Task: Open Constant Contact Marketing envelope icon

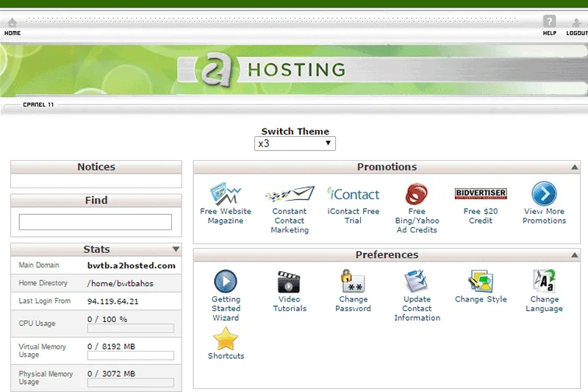Action: (x=290, y=194)
